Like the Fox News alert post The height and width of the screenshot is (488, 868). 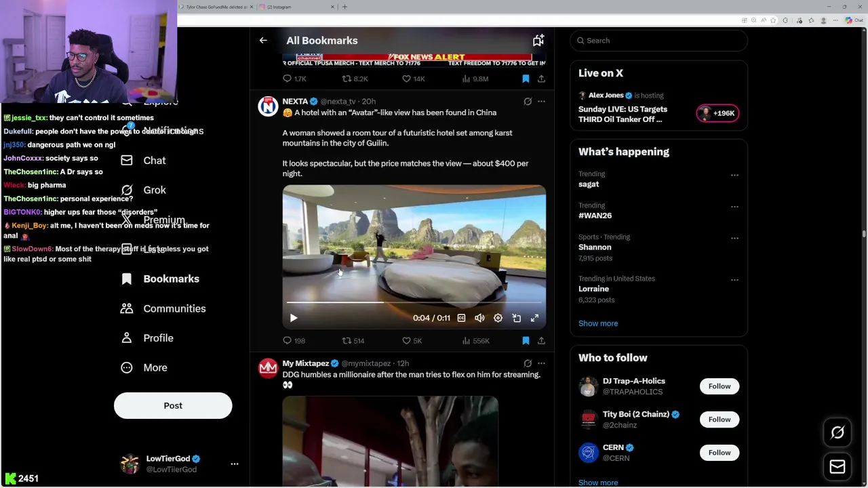coord(412,79)
